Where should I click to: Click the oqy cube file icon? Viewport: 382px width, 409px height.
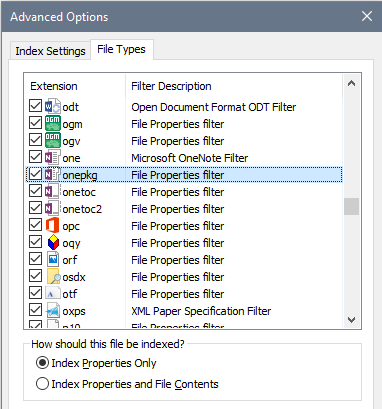click(x=53, y=243)
